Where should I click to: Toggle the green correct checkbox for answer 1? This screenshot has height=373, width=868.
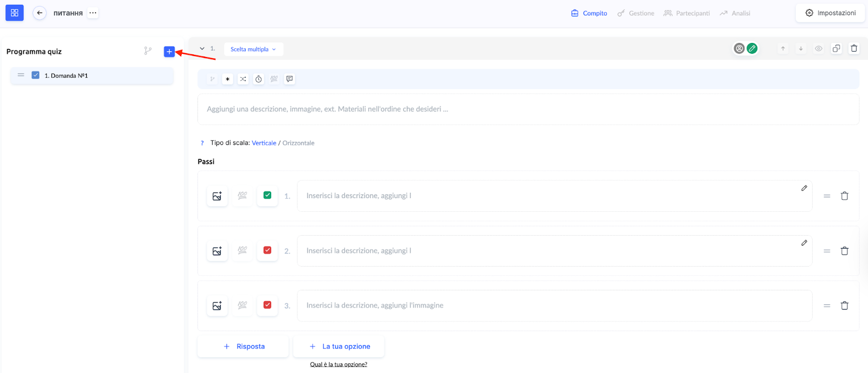[x=267, y=195]
